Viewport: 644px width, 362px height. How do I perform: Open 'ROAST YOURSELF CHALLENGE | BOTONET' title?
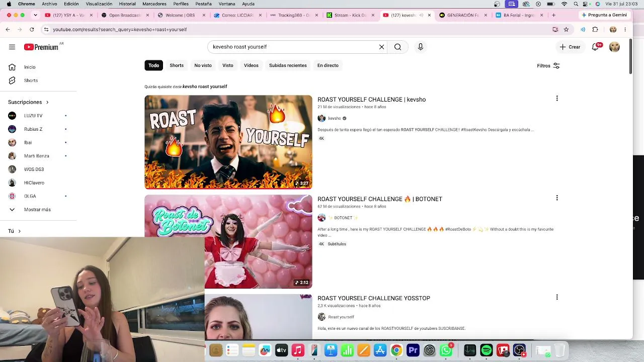(380, 199)
